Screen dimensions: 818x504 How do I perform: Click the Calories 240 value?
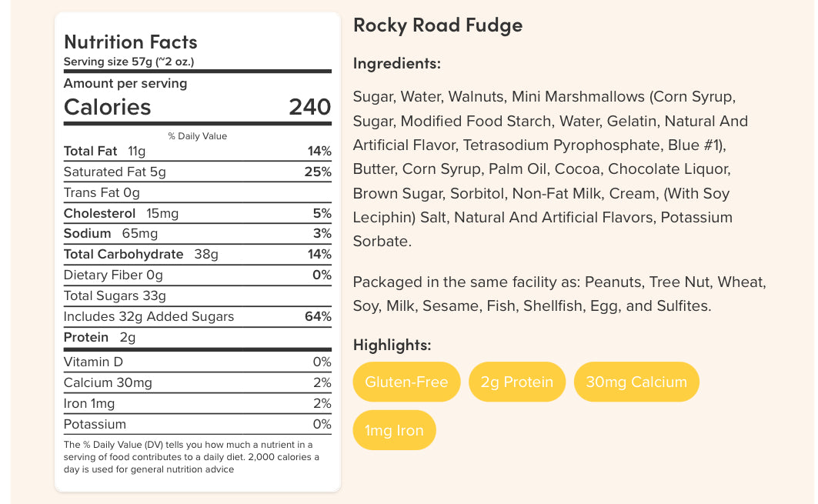309,107
